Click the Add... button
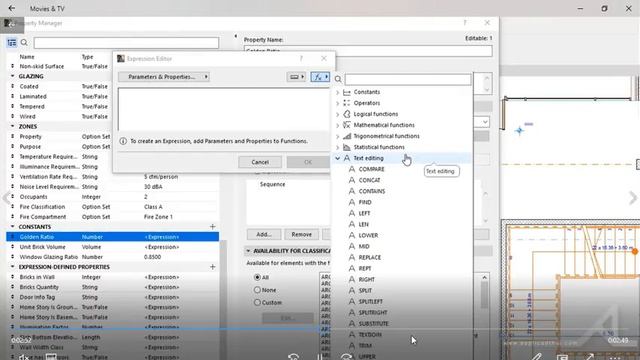Viewport: 640px width, 360px height. coord(264,234)
